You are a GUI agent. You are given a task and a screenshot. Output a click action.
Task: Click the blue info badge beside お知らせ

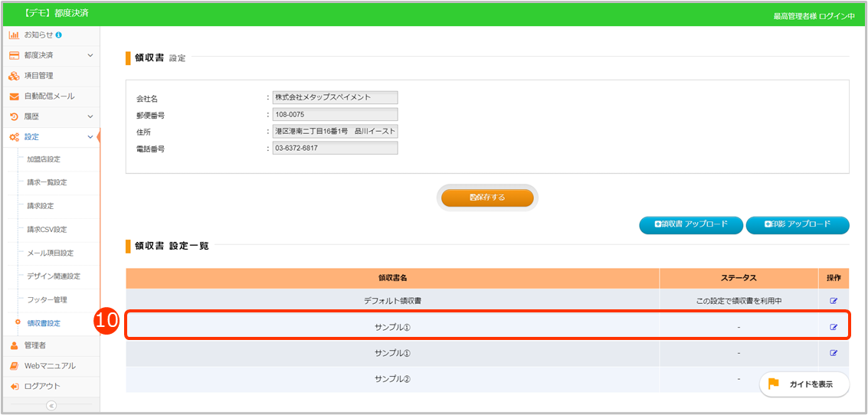(59, 35)
